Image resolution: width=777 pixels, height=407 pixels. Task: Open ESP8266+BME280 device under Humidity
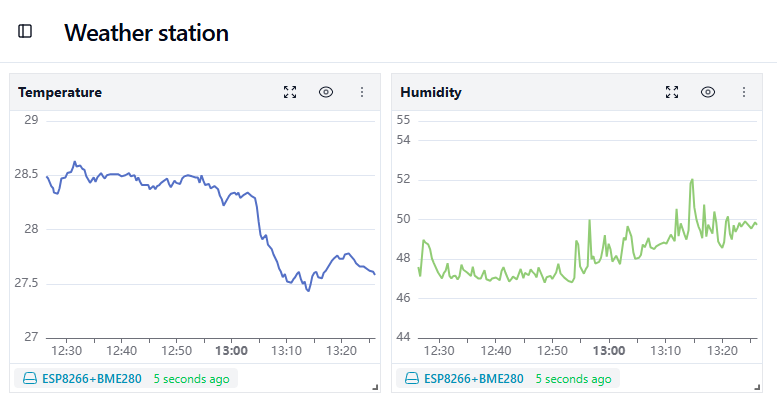coord(474,379)
